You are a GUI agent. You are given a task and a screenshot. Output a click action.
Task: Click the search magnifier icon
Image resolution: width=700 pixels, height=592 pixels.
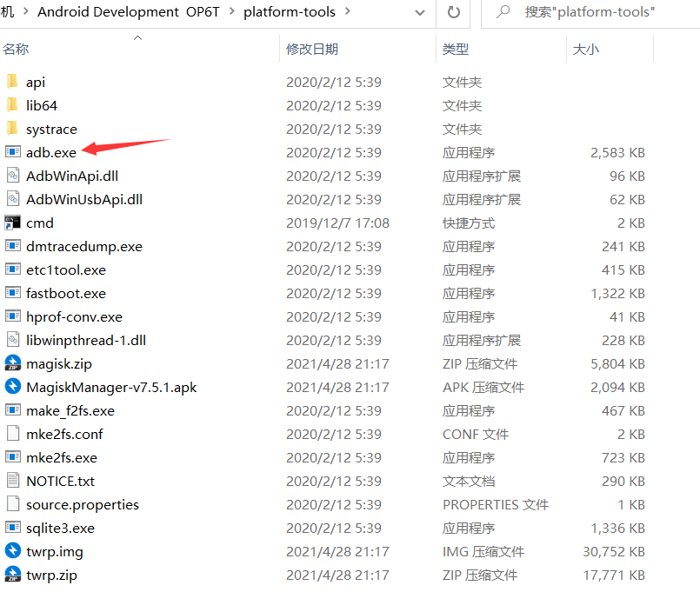point(503,11)
